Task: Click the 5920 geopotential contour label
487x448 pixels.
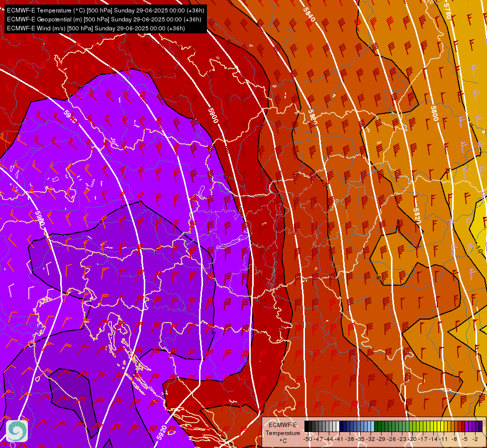Action: click(x=162, y=433)
